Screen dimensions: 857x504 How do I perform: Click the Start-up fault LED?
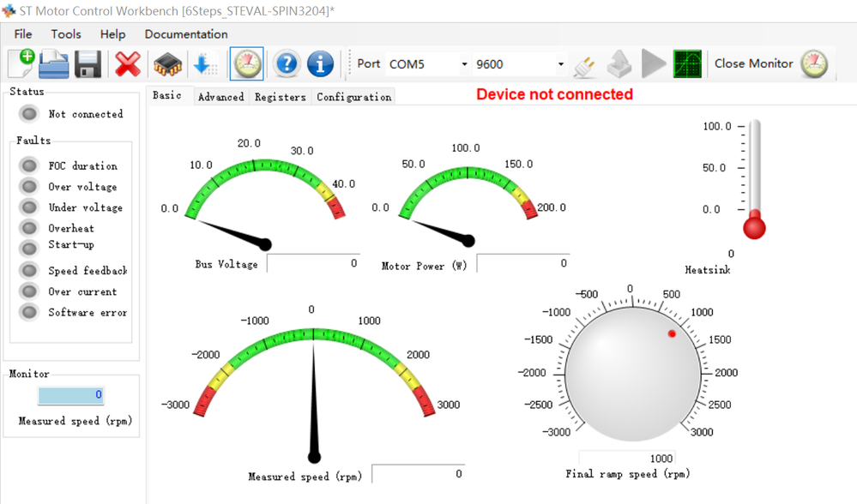tap(29, 249)
